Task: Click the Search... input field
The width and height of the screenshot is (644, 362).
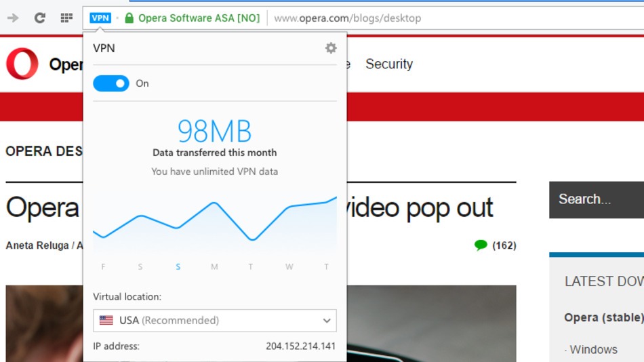Action: 597,200
